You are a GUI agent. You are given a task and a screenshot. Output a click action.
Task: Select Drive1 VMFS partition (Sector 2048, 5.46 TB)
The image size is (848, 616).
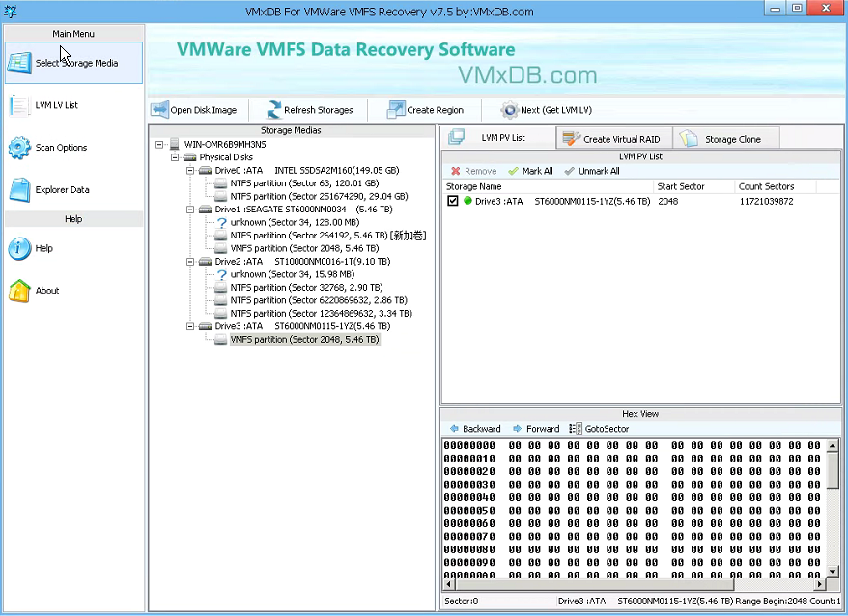coord(304,248)
